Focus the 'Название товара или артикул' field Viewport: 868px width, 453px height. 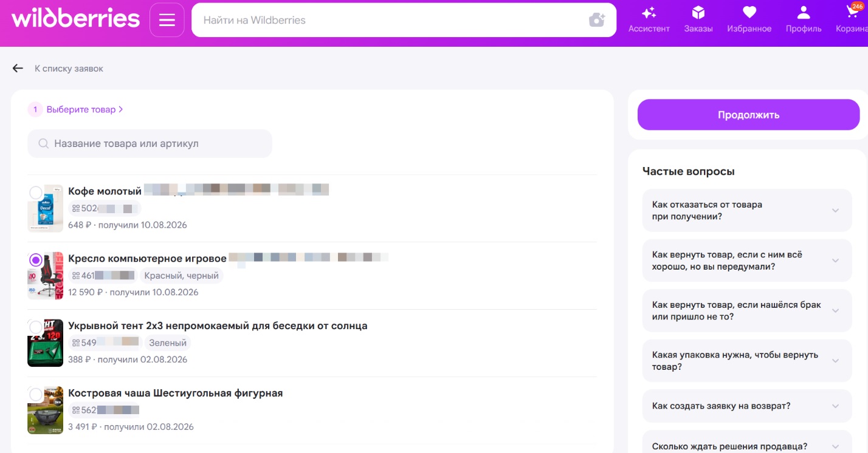[x=150, y=144]
